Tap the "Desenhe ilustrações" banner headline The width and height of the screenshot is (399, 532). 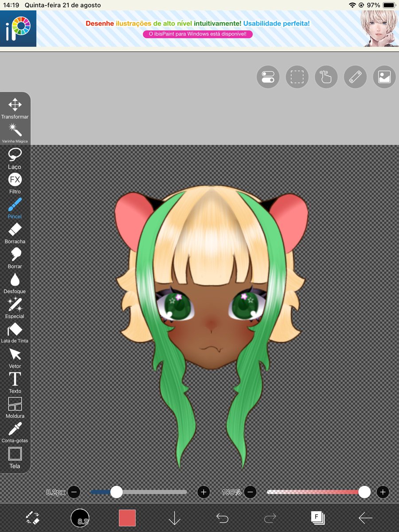point(198,23)
